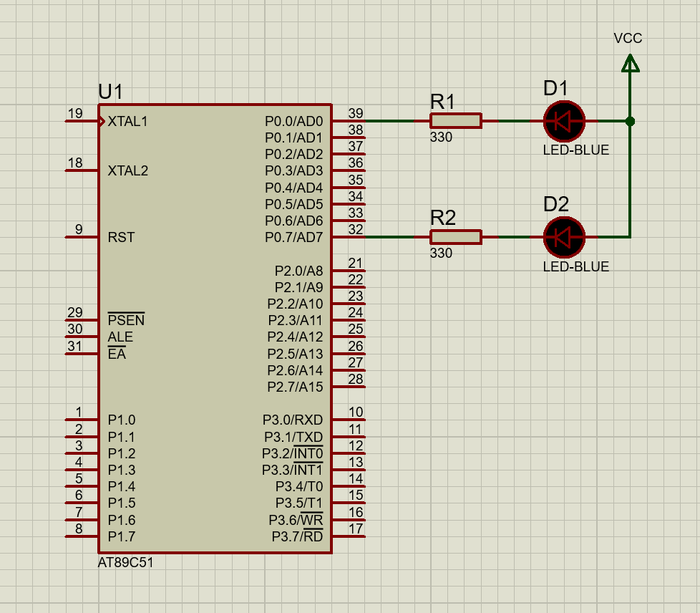The height and width of the screenshot is (613, 700).
Task: Click pin 9 RST on U1
Action: [x=82, y=237]
